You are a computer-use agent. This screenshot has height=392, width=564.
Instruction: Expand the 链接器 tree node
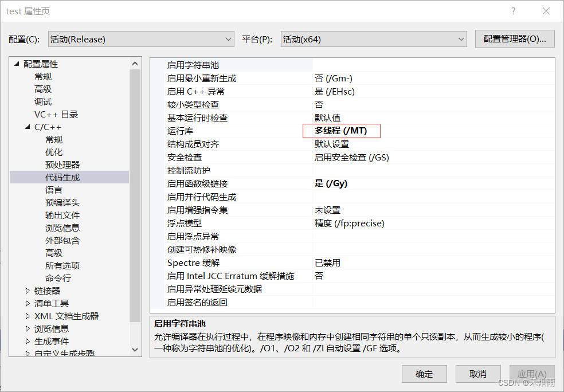(27, 291)
